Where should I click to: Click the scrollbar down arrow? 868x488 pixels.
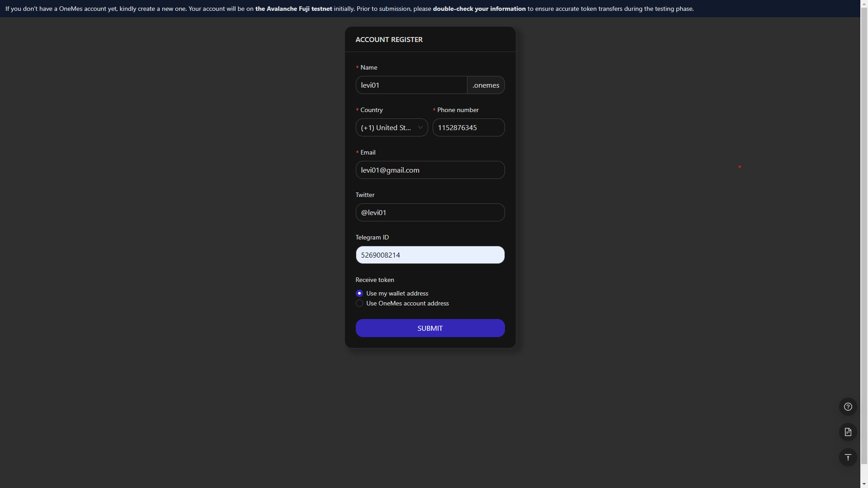click(x=864, y=484)
